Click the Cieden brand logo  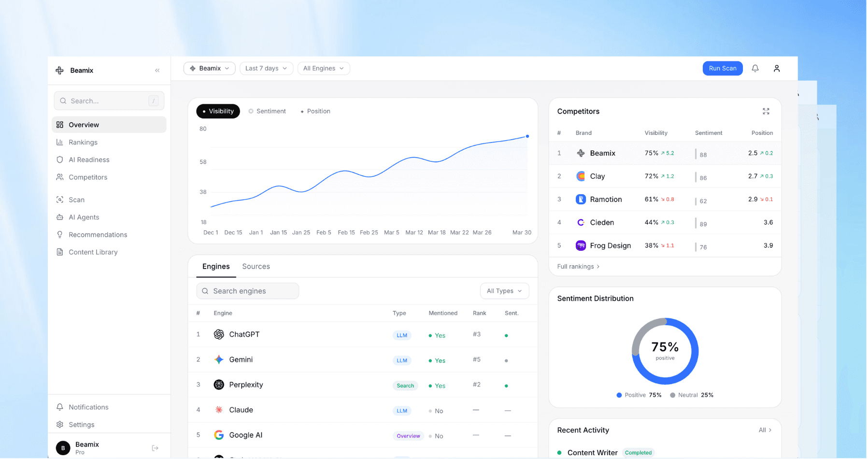click(582, 223)
